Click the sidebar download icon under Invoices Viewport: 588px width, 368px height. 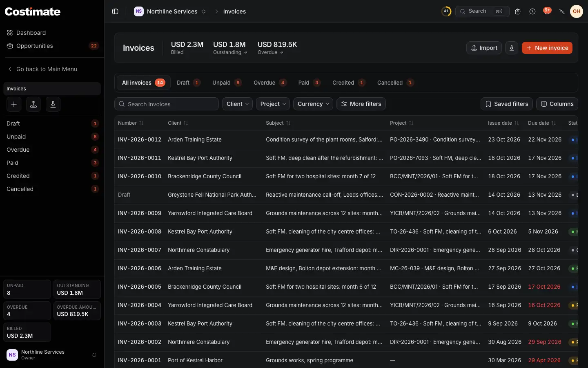[53, 104]
